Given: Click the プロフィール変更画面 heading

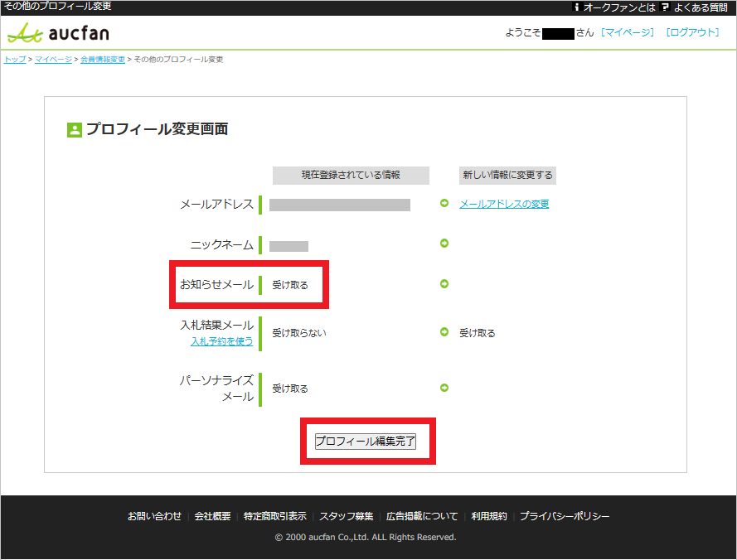Looking at the screenshot, I should 157,129.
